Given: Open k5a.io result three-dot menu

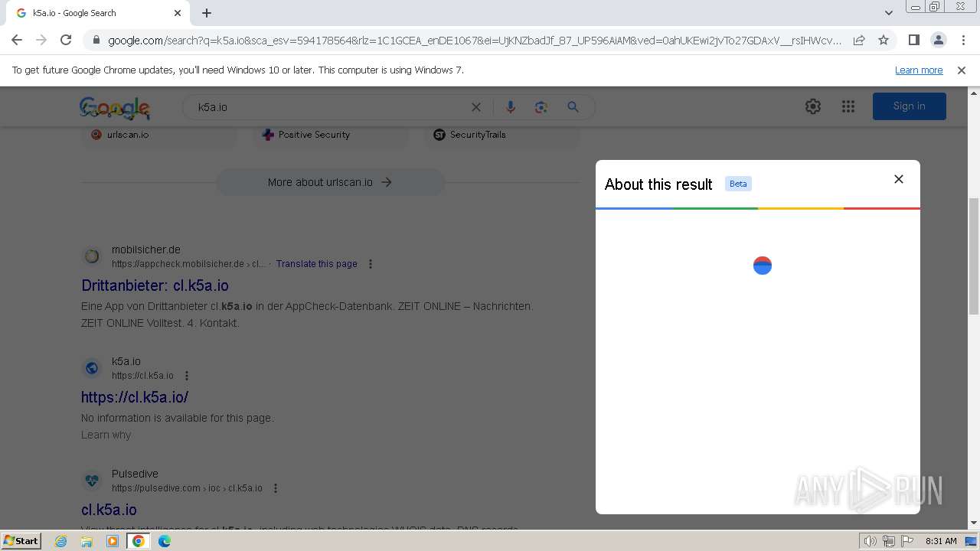Looking at the screenshot, I should [x=187, y=376].
